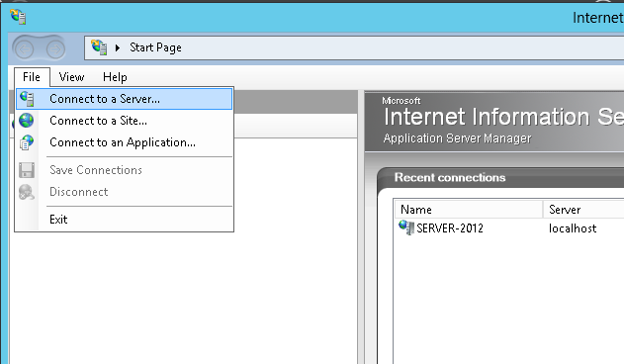The image size is (624, 364).
Task: Sort recent connections by Server column
Action: point(583,210)
